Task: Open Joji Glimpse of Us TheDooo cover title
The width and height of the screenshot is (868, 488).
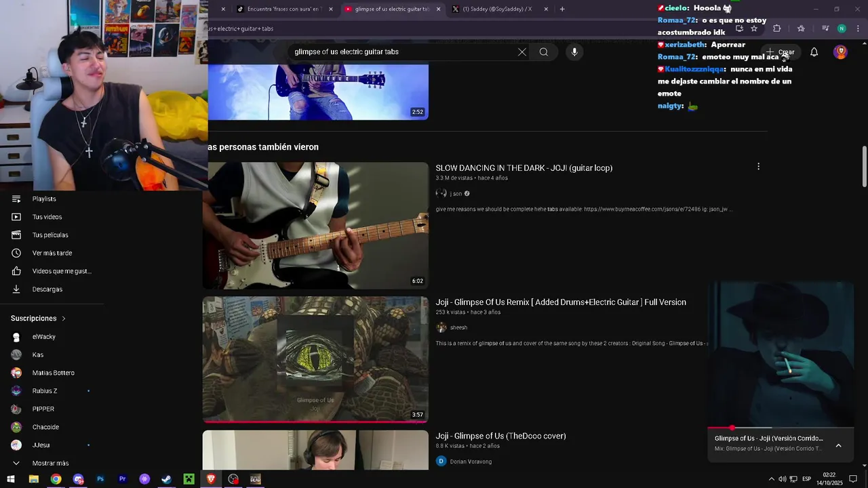Action: click(500, 436)
